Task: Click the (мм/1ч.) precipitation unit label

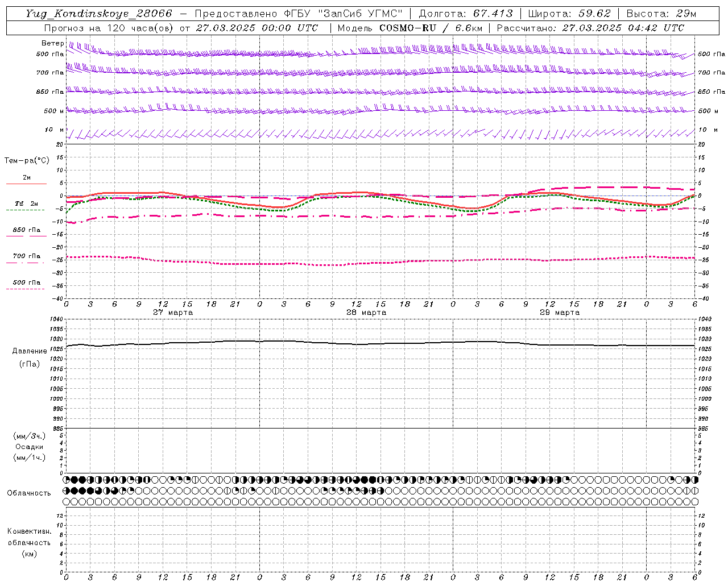Action: point(30,458)
